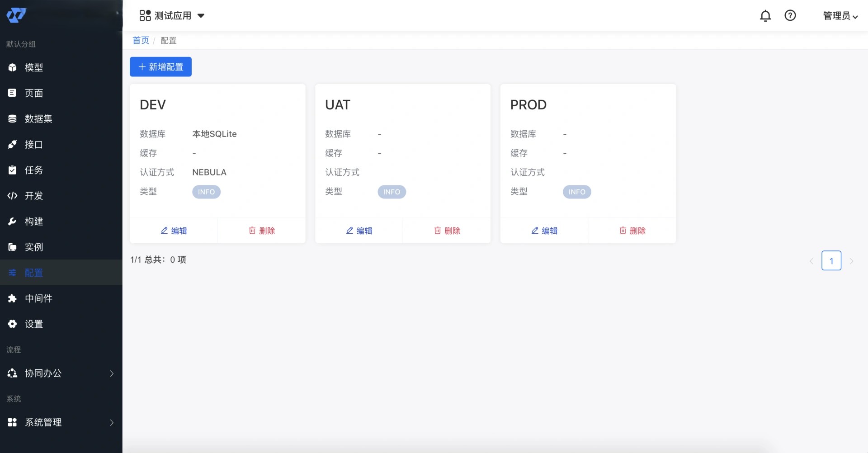Click pencil icon on PROD card
Screen dimensions: 868x453
tap(535, 231)
